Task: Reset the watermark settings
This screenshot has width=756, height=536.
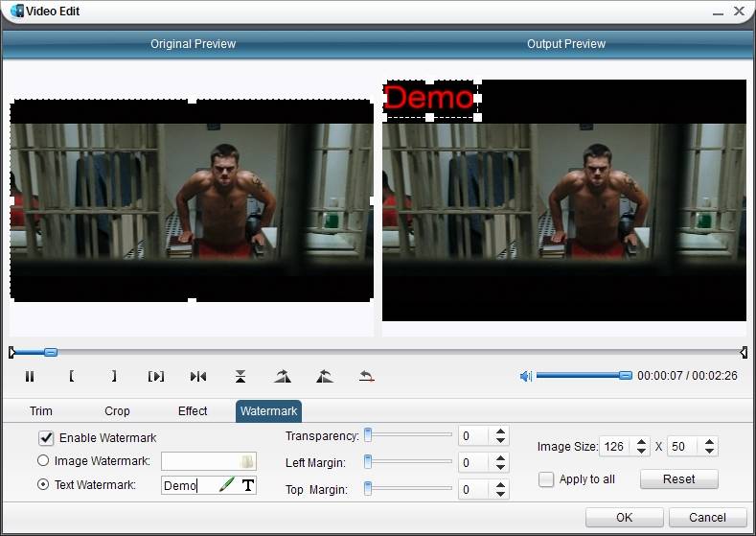Action: [x=678, y=479]
